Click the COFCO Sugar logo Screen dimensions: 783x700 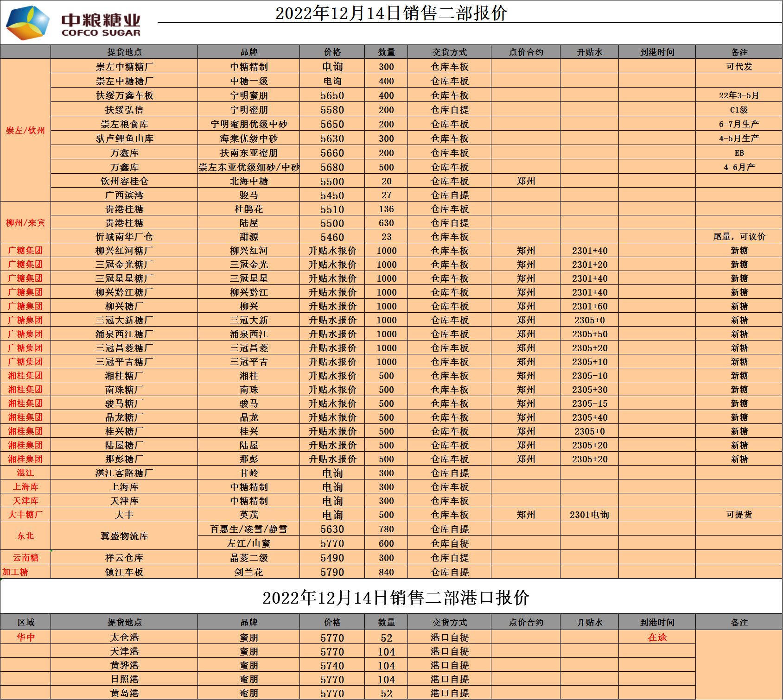(74, 23)
